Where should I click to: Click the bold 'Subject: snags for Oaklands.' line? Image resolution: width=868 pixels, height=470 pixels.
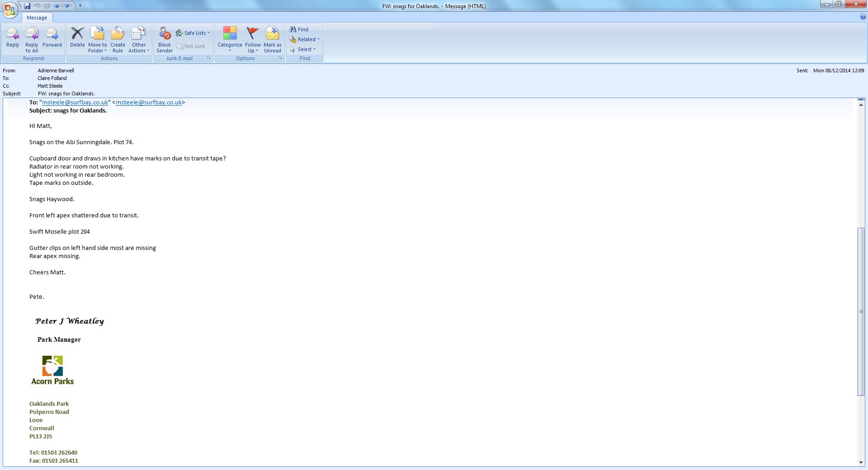click(x=68, y=111)
